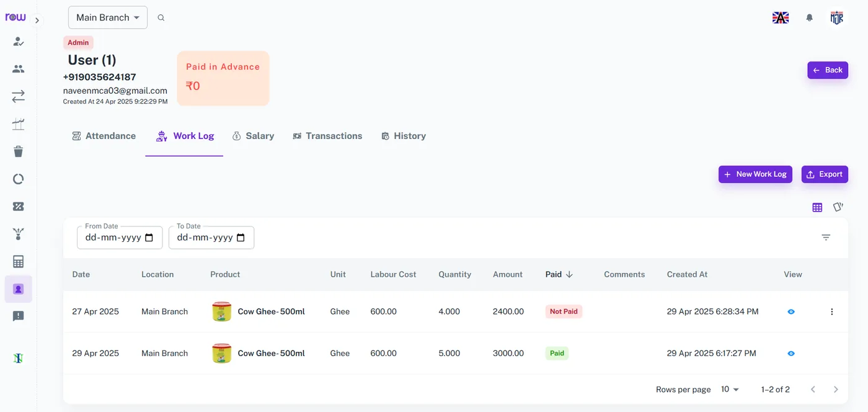Image resolution: width=868 pixels, height=412 pixels.
Task: Open notifications bell
Action: (x=809, y=18)
